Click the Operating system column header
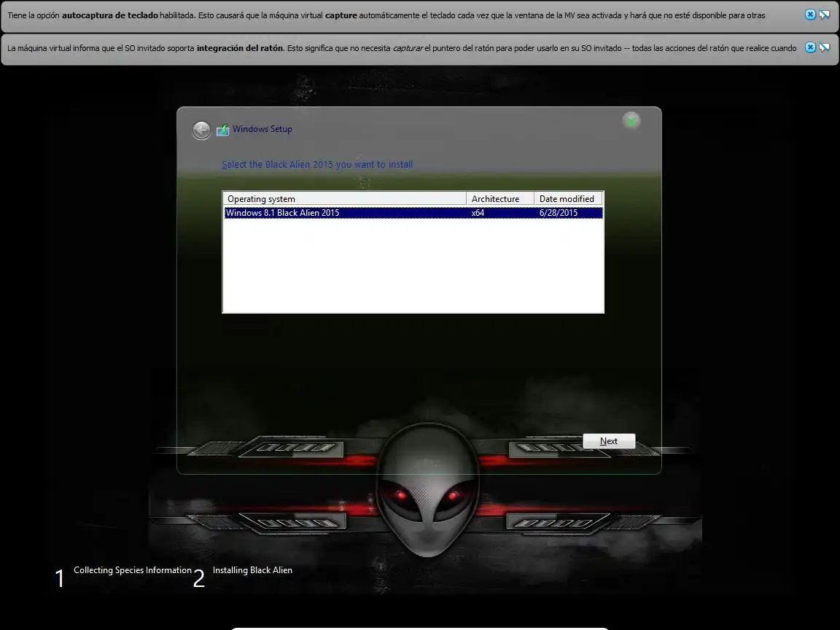Screen dimensions: 840x630 pos(344,199)
